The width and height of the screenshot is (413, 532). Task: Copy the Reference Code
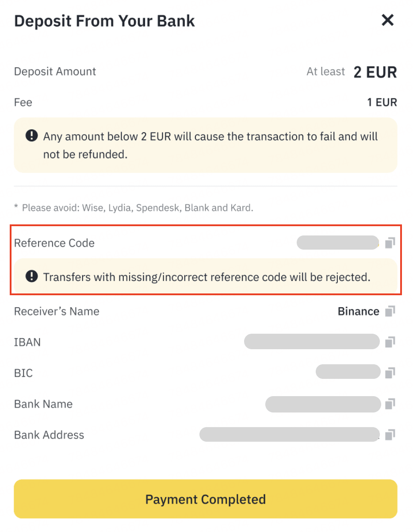(x=390, y=243)
